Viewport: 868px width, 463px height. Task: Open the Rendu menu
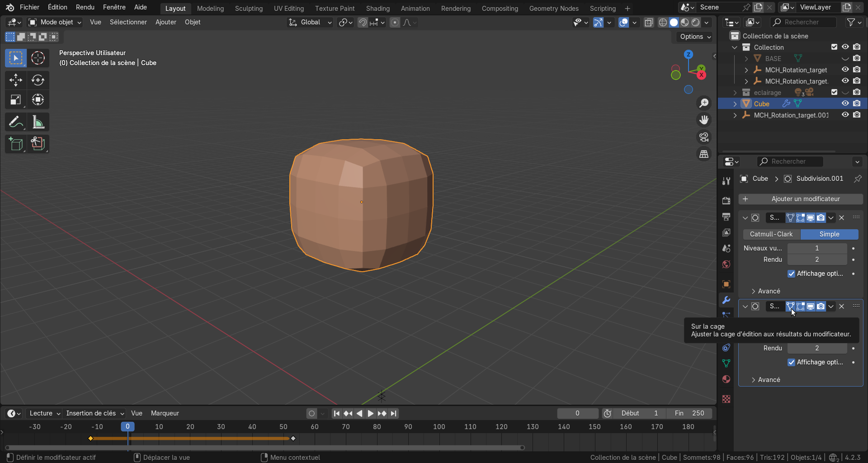(x=85, y=7)
